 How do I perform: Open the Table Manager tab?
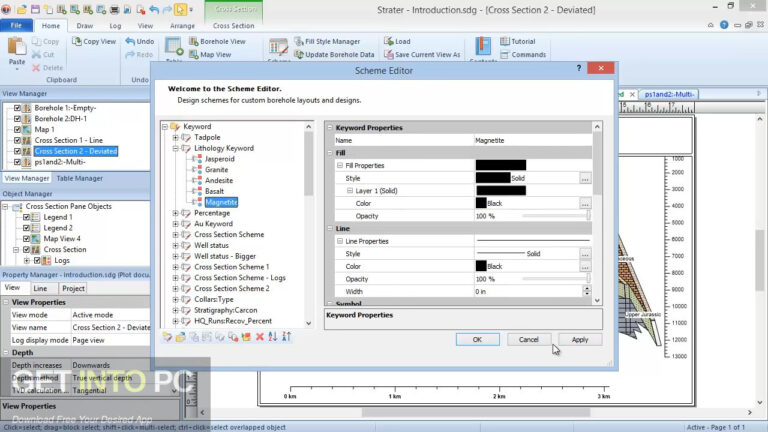point(79,178)
